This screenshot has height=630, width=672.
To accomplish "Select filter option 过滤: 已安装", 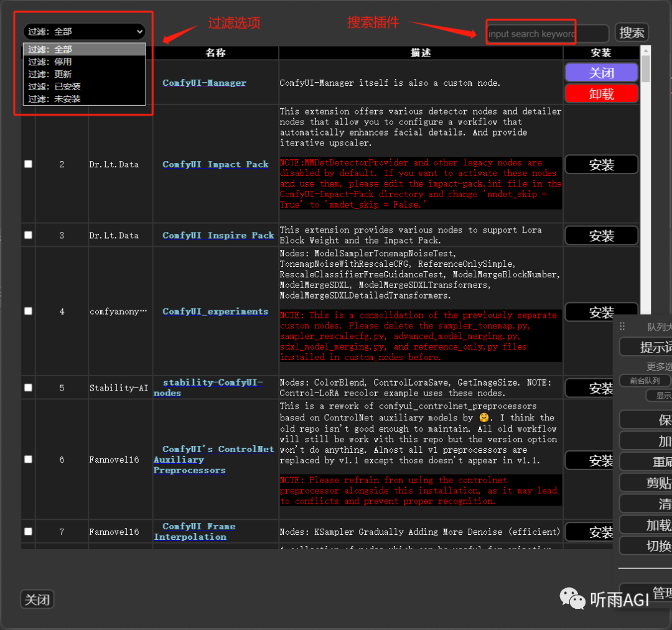I will pyautogui.click(x=85, y=86).
